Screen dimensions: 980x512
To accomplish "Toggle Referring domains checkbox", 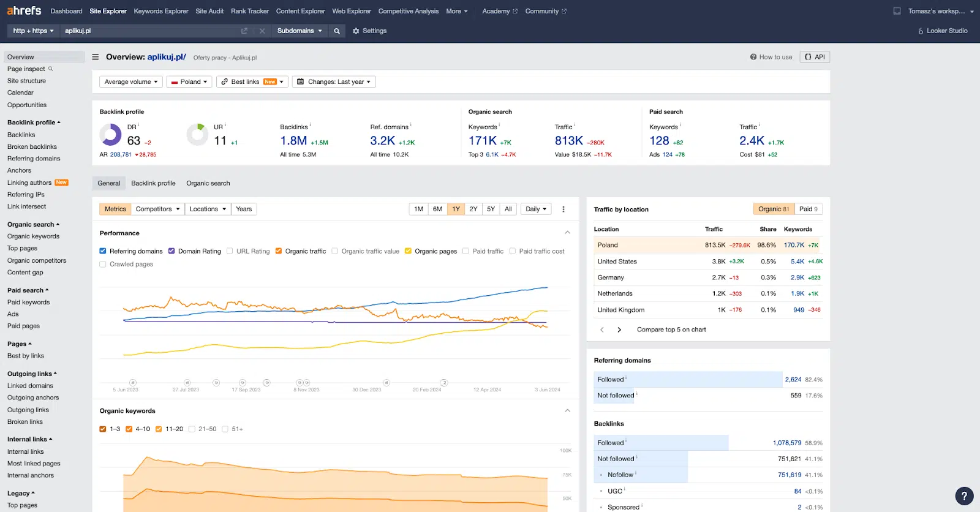I will point(103,251).
